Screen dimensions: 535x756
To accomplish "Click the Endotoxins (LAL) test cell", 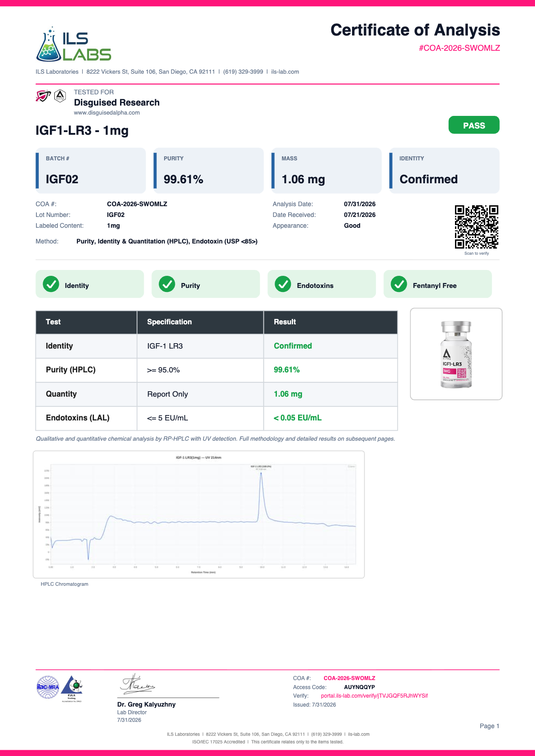I will [x=86, y=418].
